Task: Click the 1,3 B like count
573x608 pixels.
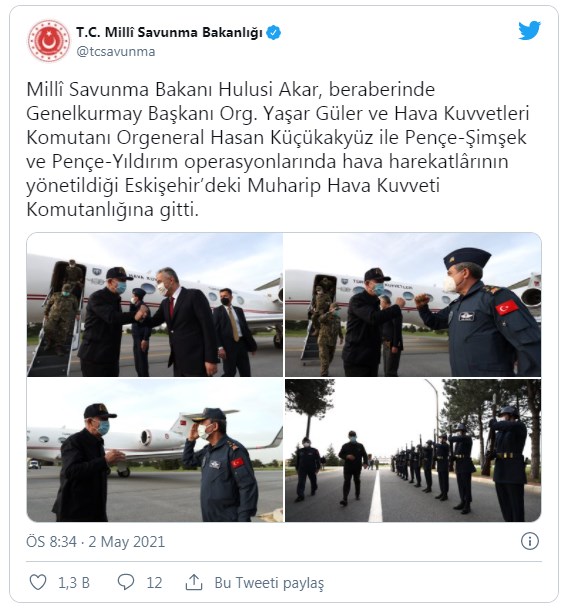Action: [74, 583]
